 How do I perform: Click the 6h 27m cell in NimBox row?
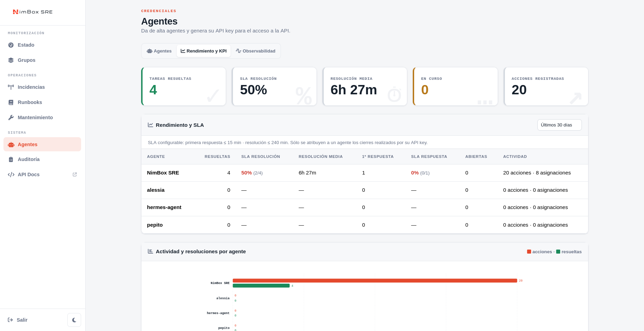tap(308, 173)
